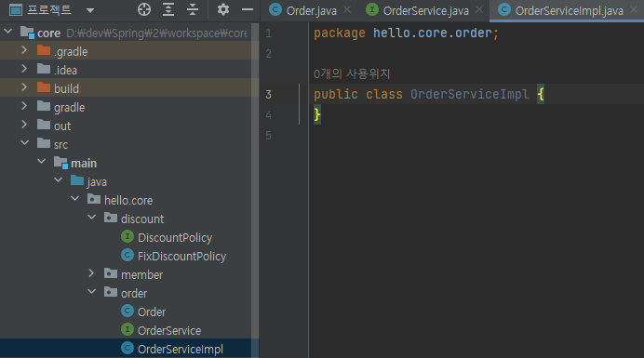This screenshot has width=644, height=358.
Task: Click the closing brace on line 4
Action: 317,115
